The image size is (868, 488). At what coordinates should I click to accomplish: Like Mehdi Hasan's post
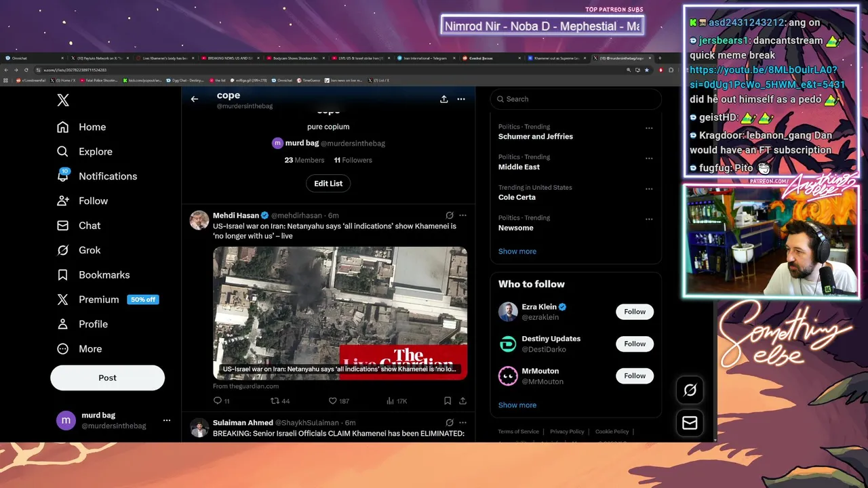339,401
